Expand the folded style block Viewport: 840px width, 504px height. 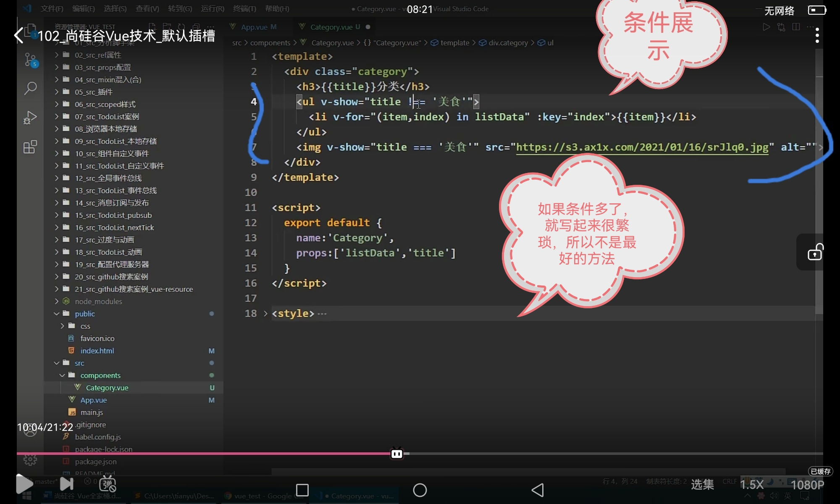point(265,313)
